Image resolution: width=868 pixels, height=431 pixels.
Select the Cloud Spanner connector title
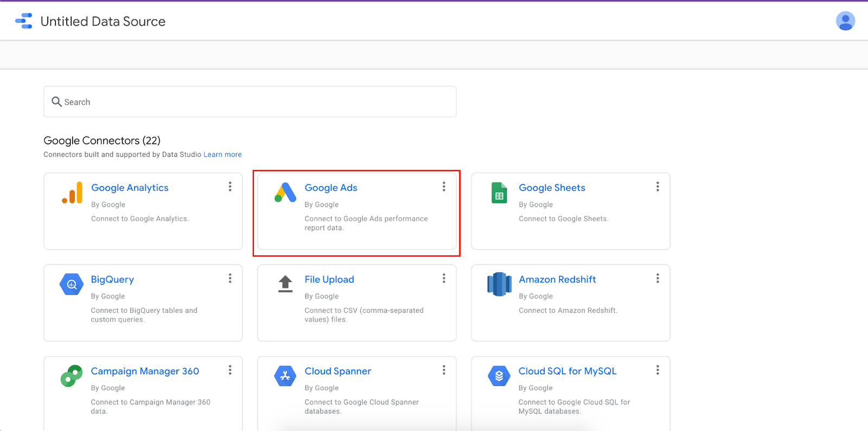pos(338,371)
